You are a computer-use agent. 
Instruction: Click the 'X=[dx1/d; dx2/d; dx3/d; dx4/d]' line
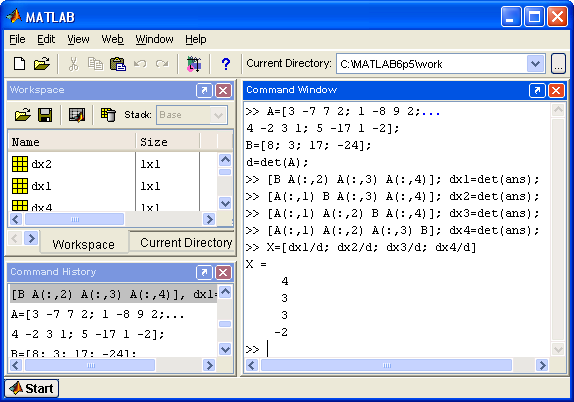[372, 247]
